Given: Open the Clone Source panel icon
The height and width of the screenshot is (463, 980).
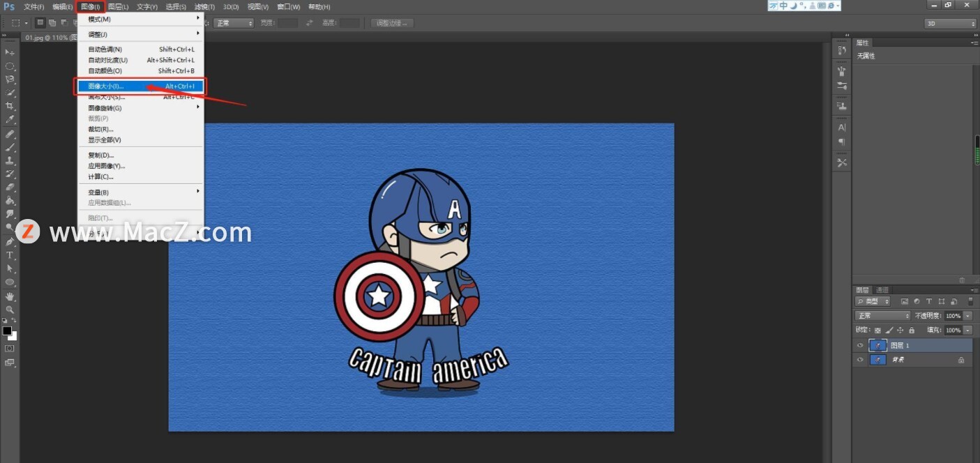Looking at the screenshot, I should 842,106.
